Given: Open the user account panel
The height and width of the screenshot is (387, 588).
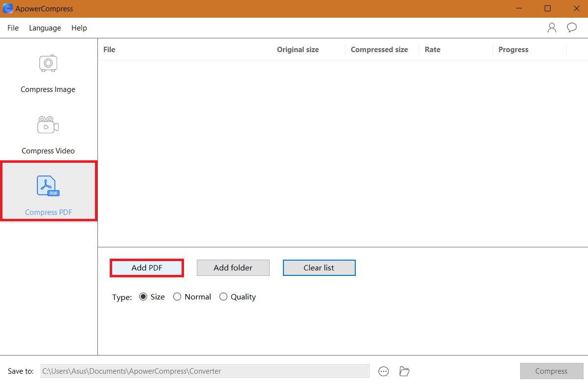Looking at the screenshot, I should point(552,28).
